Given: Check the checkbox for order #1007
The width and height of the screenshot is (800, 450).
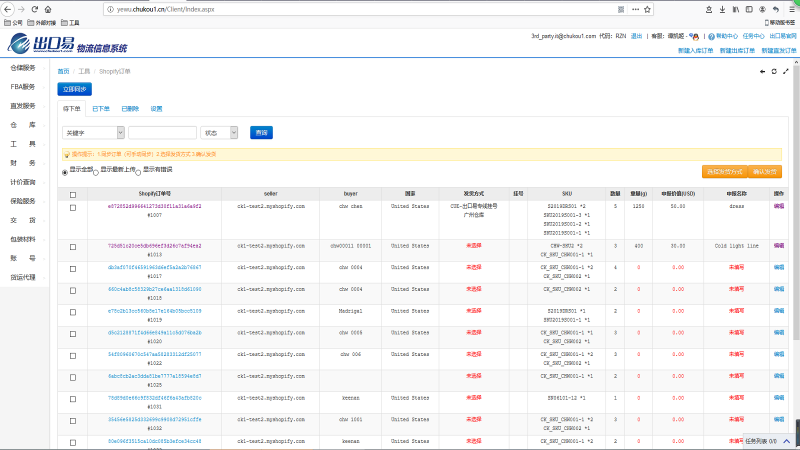Looking at the screenshot, I should [x=73, y=208].
